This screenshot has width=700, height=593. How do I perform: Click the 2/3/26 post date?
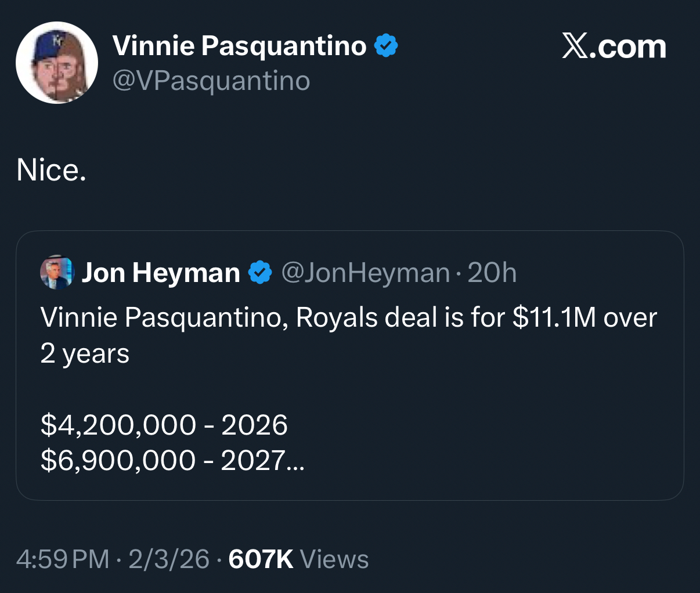[x=168, y=559]
